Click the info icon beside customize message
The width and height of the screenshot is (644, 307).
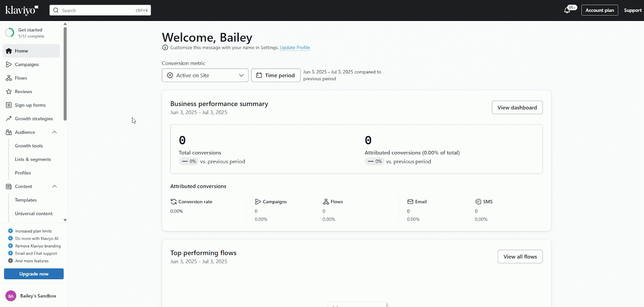[165, 48]
